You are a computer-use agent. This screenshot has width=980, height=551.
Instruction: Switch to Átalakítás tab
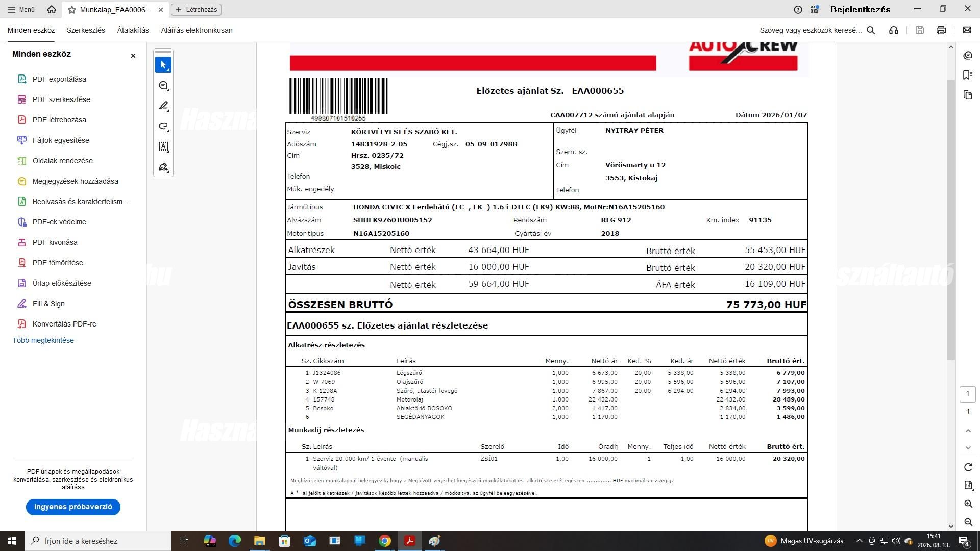click(133, 30)
